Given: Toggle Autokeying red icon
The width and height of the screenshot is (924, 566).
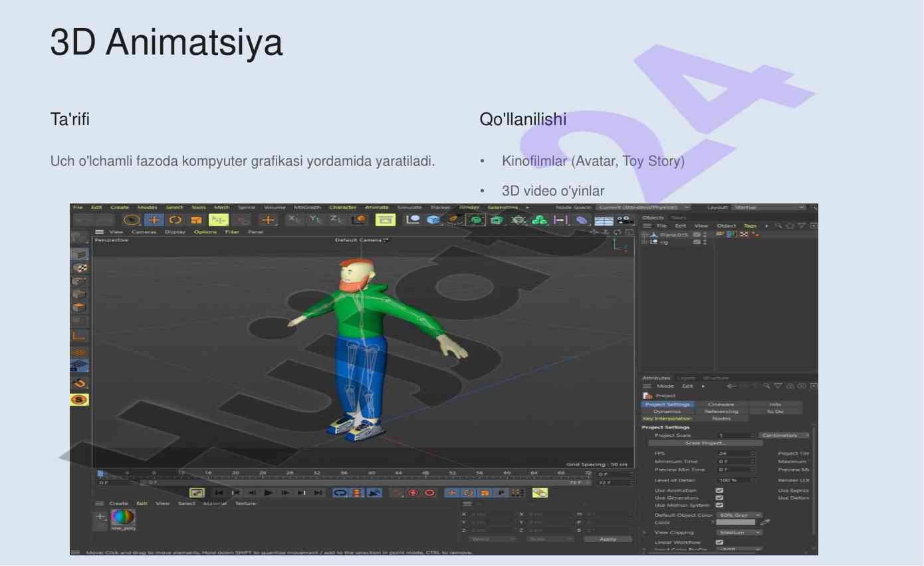Looking at the screenshot, I should 429,493.
